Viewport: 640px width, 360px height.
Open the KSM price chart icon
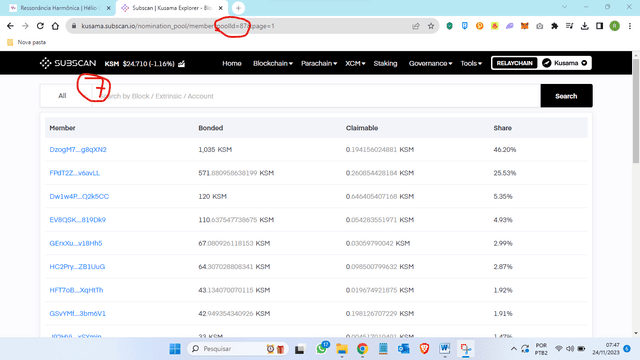(x=182, y=63)
